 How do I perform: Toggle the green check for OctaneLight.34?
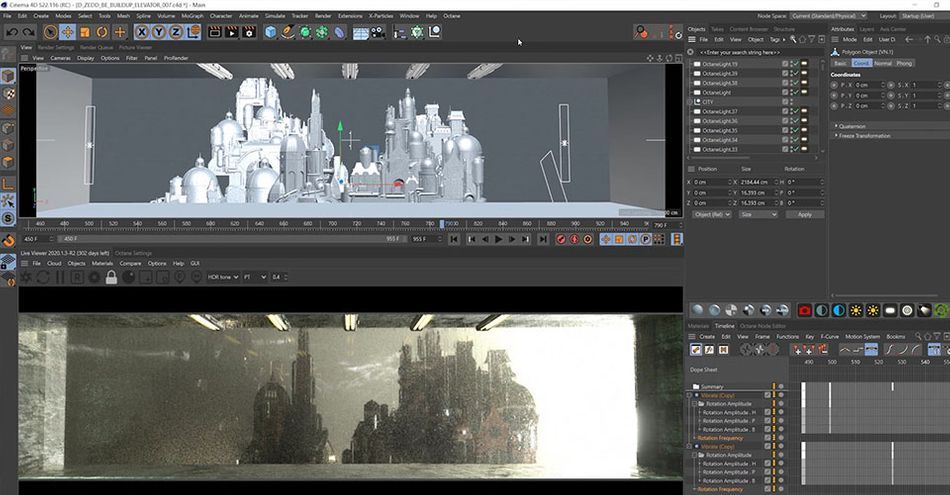coord(795,140)
